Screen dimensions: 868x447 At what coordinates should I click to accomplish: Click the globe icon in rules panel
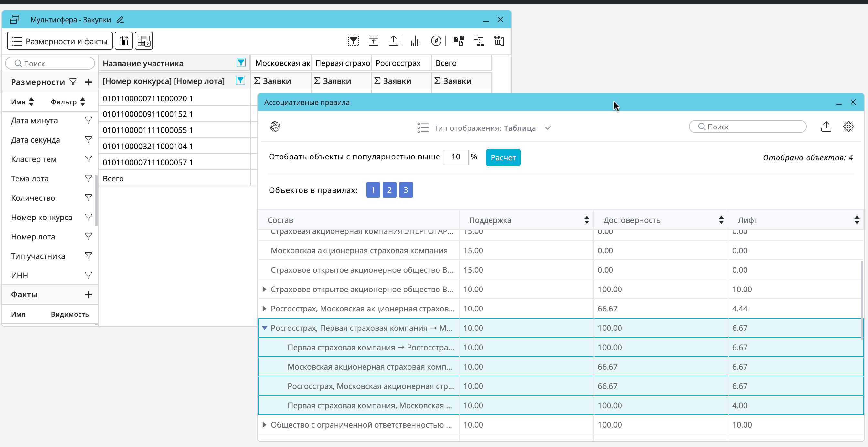tap(275, 127)
